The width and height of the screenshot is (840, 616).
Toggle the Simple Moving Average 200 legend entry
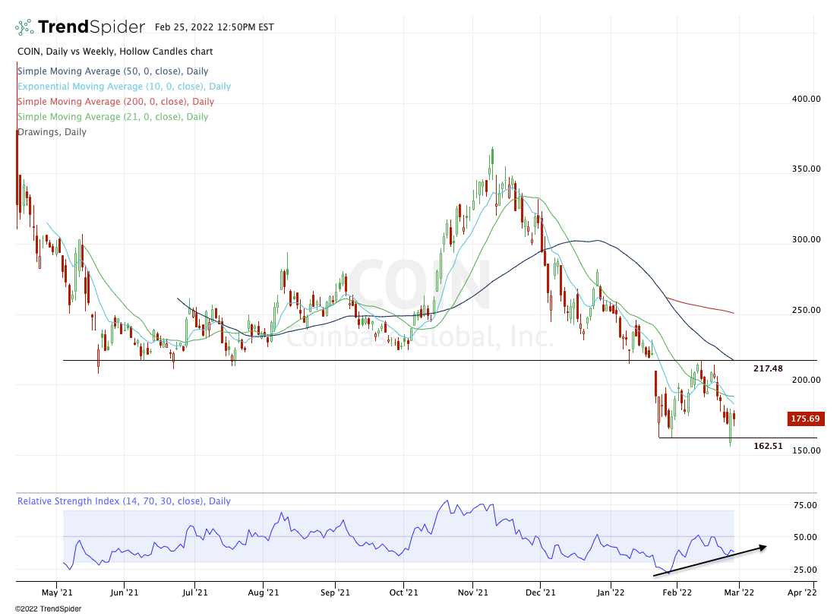click(115, 102)
